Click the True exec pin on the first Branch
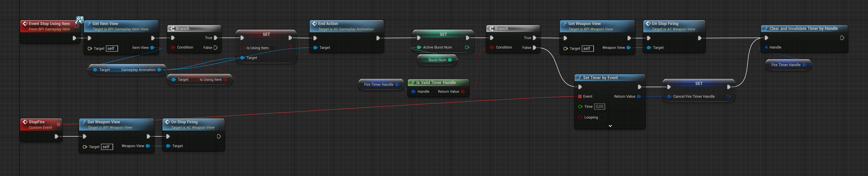868x176 pixels. click(x=216, y=38)
